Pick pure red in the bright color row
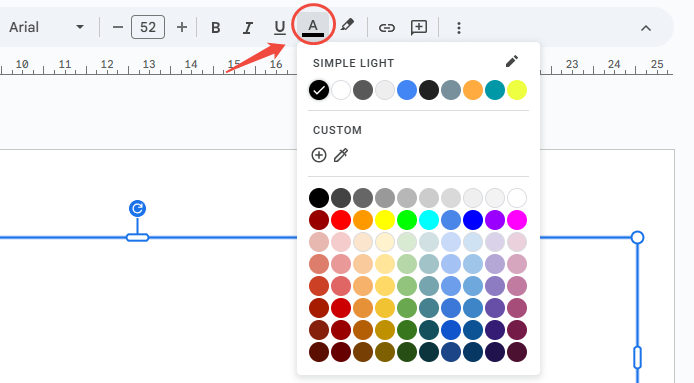Image resolution: width=694 pixels, height=383 pixels. click(x=341, y=220)
